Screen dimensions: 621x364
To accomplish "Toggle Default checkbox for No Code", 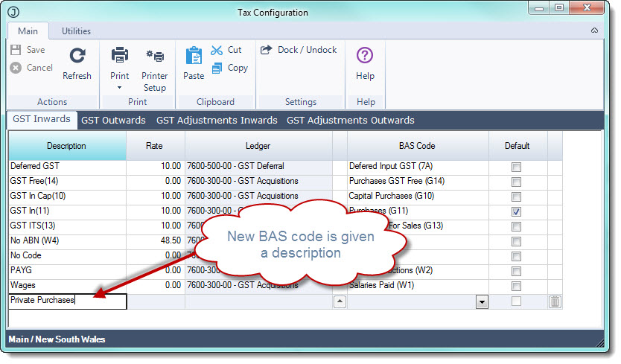I will point(516,256).
